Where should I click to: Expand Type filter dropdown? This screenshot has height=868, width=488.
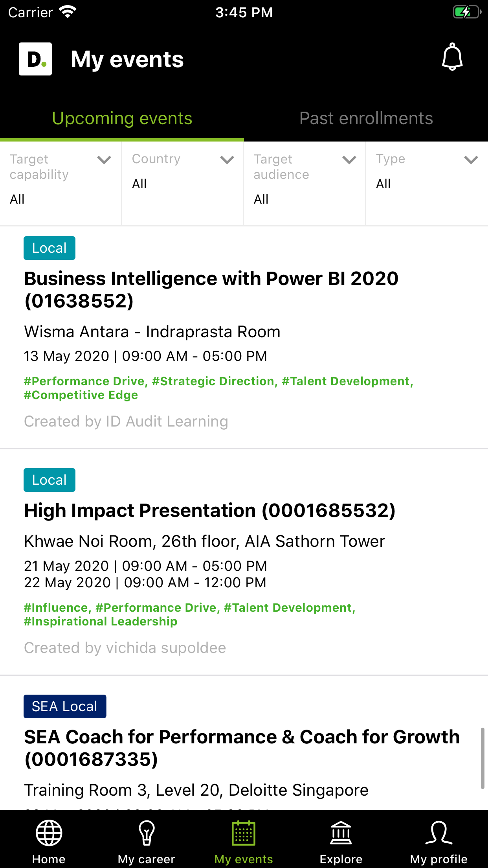click(427, 184)
